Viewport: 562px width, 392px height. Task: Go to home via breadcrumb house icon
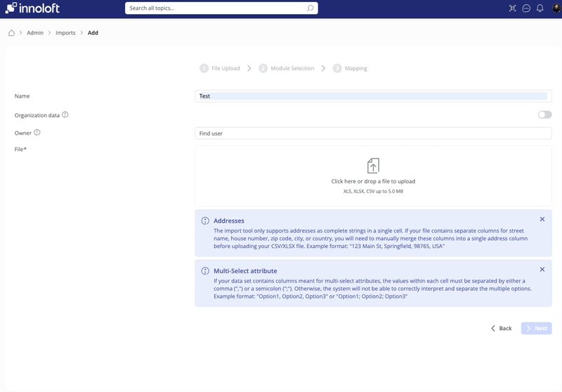point(11,33)
